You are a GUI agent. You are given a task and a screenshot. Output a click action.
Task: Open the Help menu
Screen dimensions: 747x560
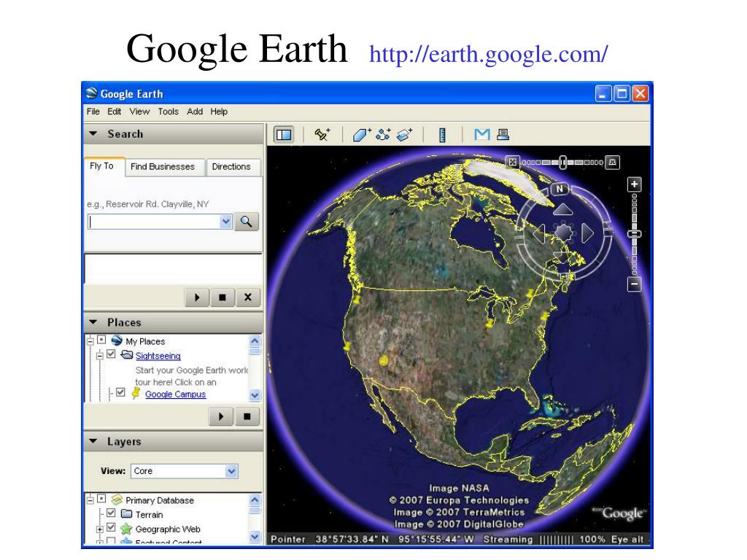(x=219, y=112)
